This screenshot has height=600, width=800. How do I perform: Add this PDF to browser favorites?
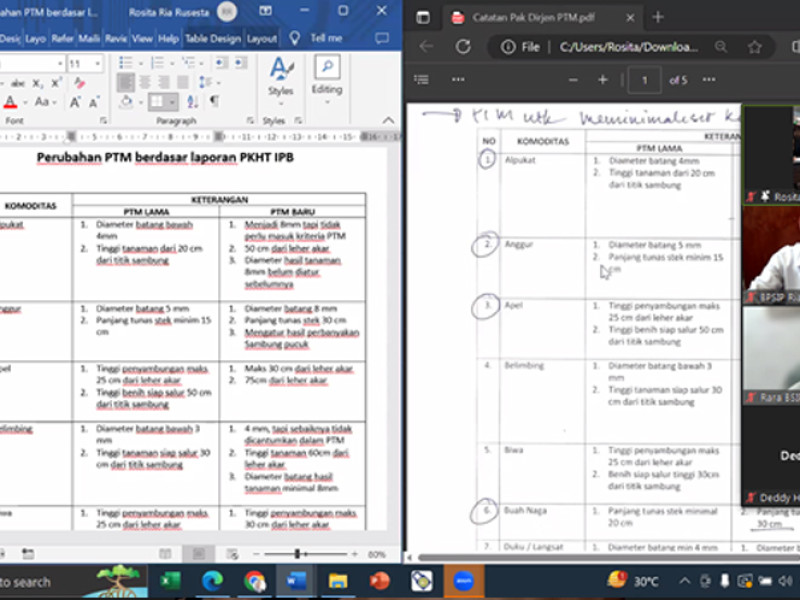[755, 47]
